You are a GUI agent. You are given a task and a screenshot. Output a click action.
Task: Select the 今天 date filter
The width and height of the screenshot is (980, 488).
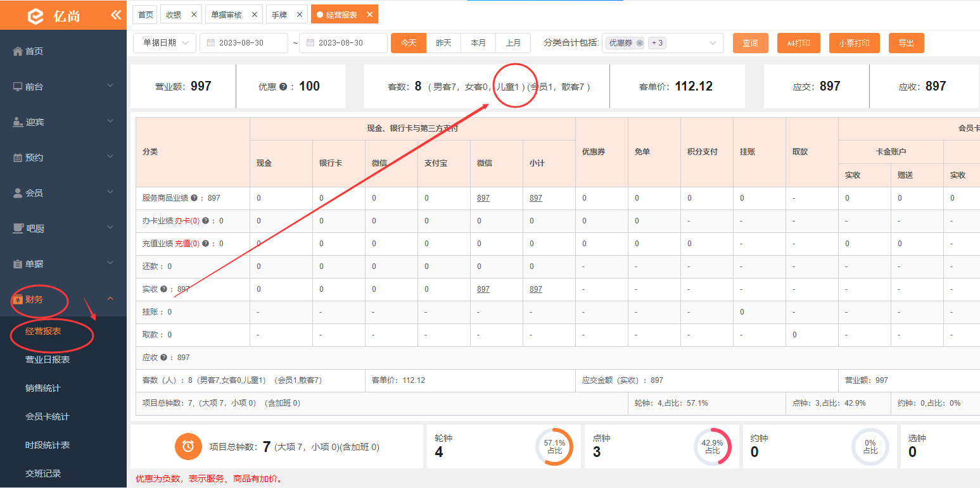(x=409, y=43)
